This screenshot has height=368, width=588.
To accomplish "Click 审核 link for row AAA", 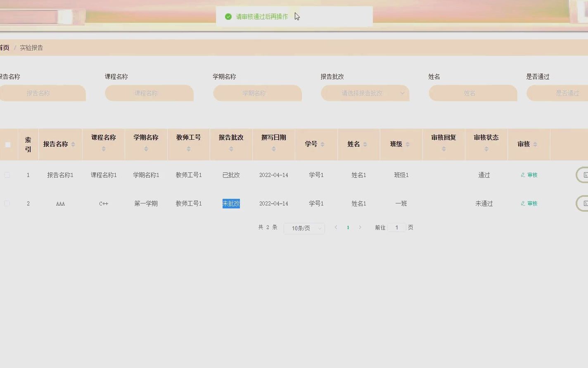I will click(529, 203).
